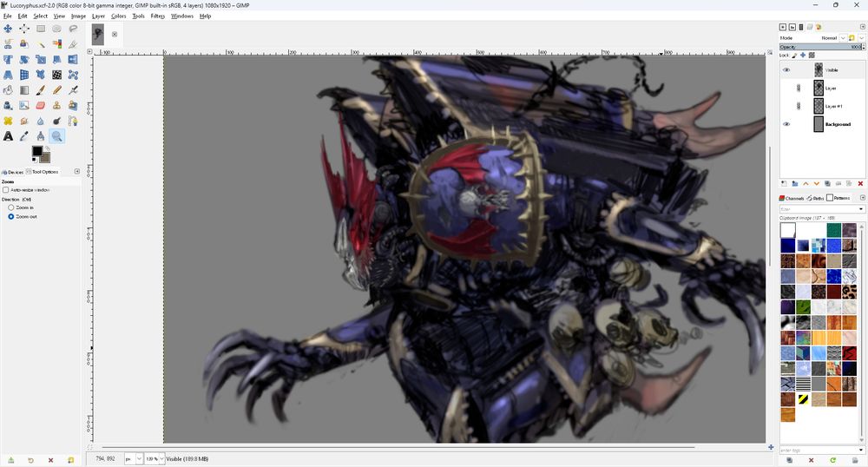Select the Color Picker tool
Image resolution: width=868 pixels, height=467 pixels.
24,136
